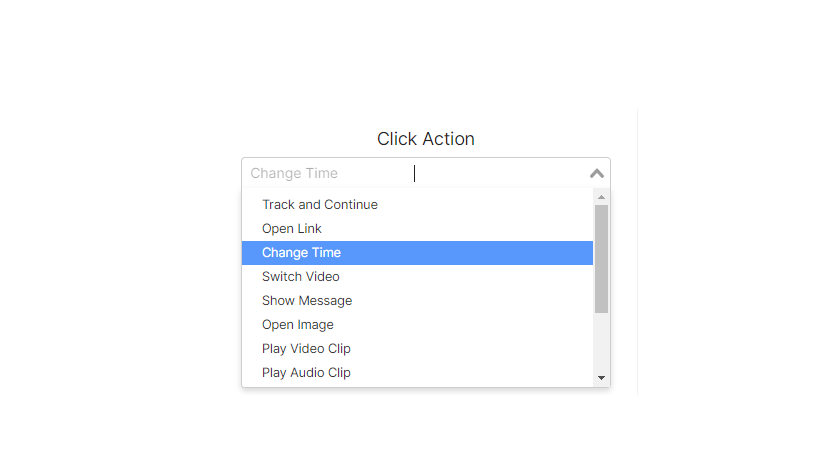Set click action to show a message

click(307, 301)
